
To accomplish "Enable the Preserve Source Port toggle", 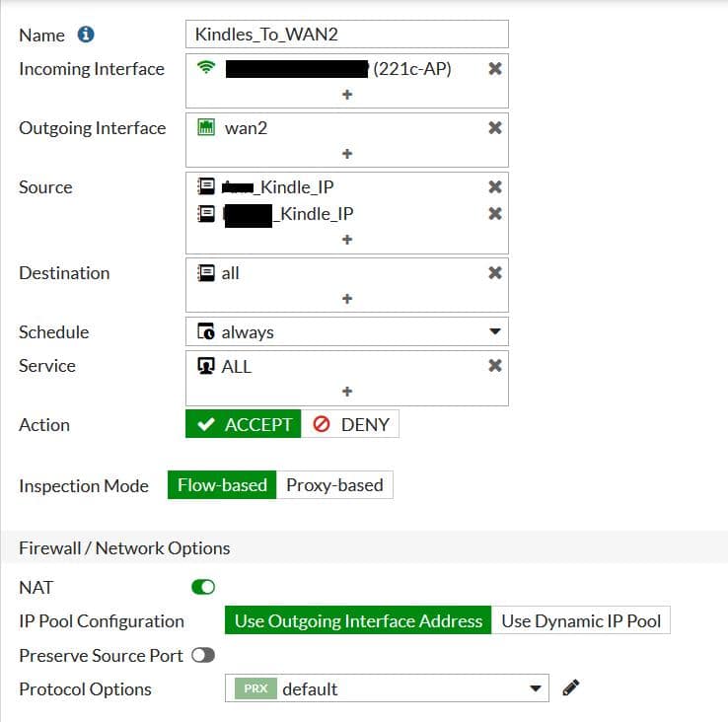I will pos(203,656).
